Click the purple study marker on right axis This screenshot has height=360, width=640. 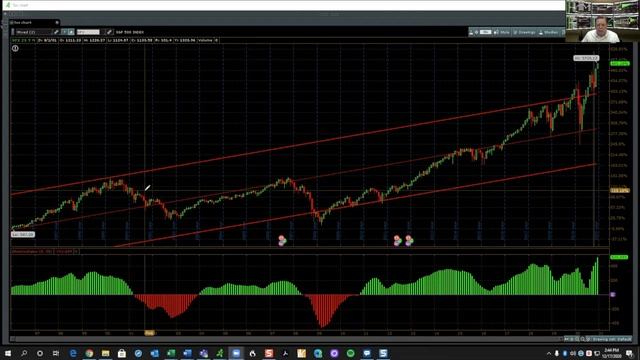[x=613, y=294]
